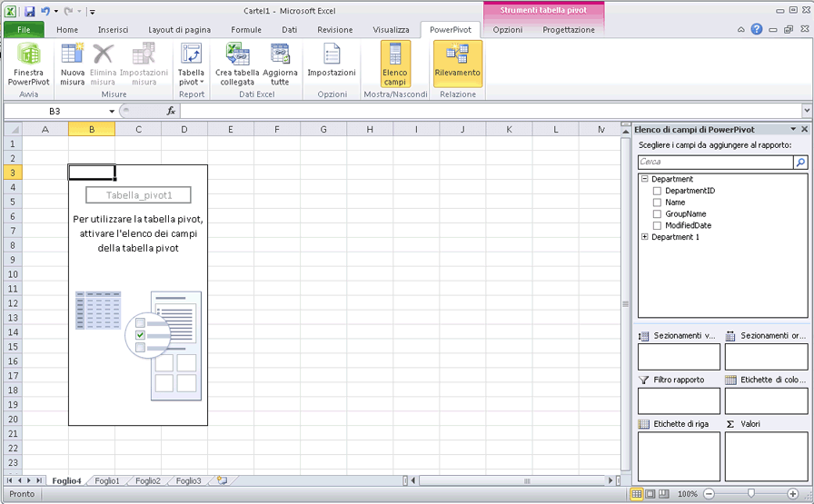
Task: Switch to the Dati tab
Action: 289,30
